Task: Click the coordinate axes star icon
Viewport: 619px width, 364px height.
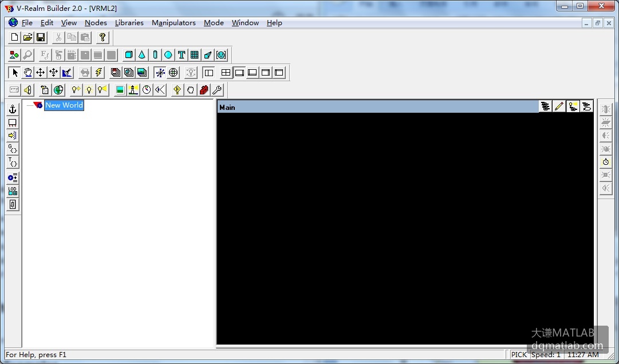Action: click(160, 73)
